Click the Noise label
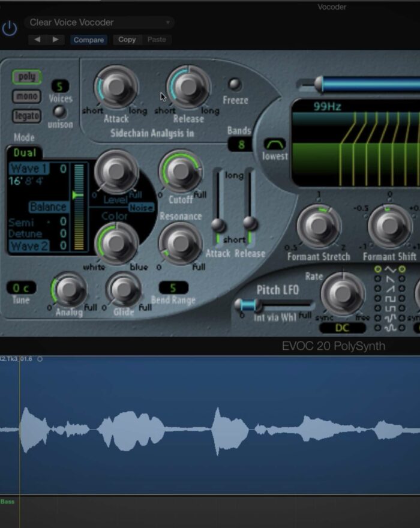Screen dimensions: 420x528 click(141, 208)
